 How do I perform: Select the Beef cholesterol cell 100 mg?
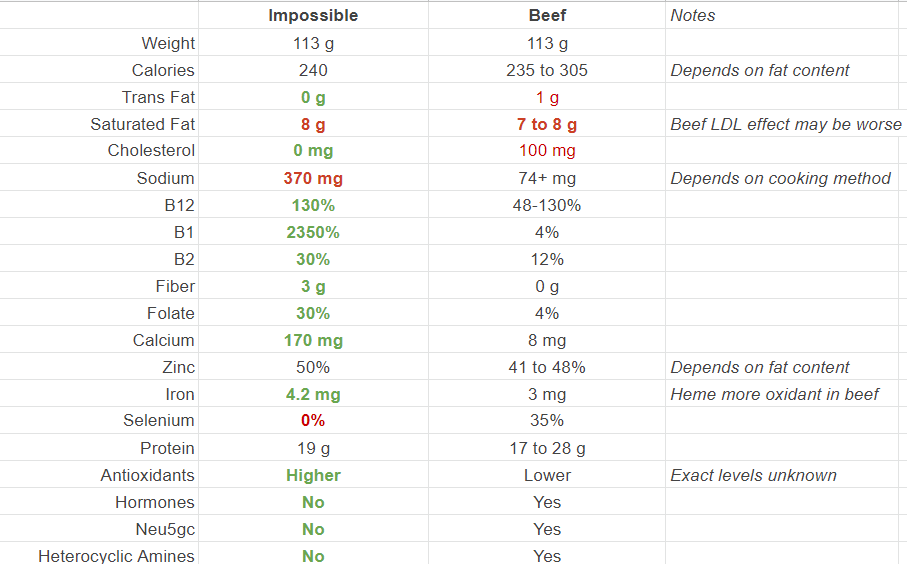[x=547, y=150]
